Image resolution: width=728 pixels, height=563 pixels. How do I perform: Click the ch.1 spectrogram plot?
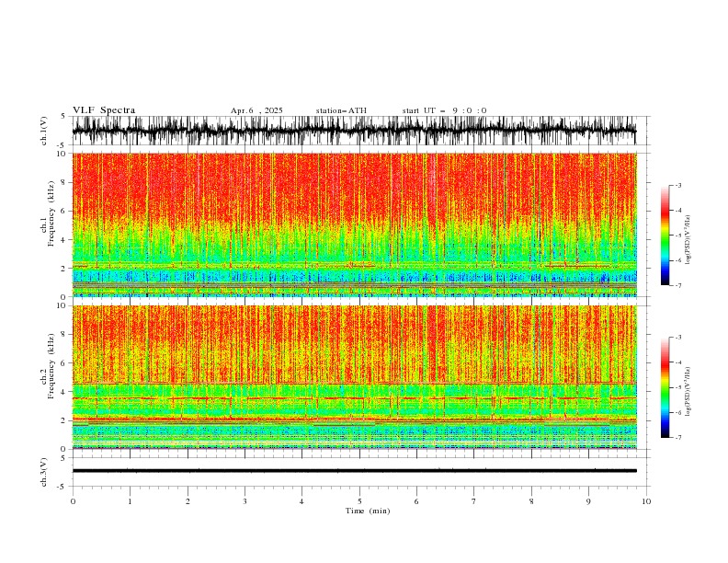354,224
